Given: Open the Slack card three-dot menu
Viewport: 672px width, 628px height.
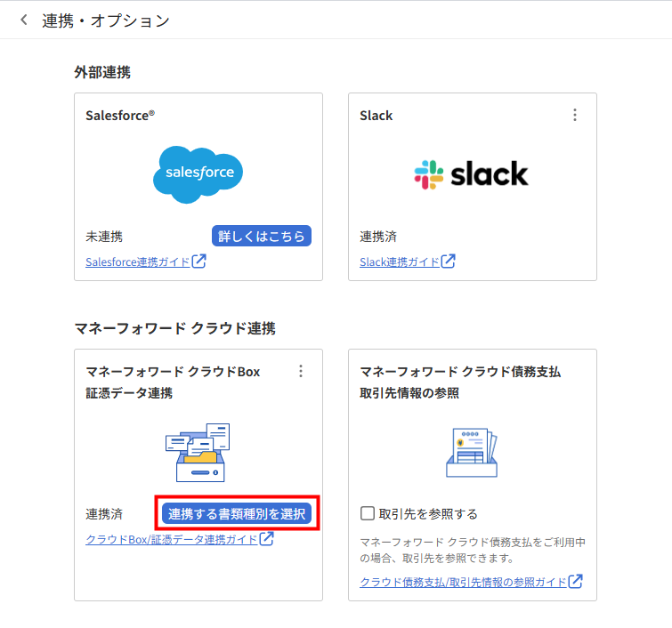Looking at the screenshot, I should click(x=575, y=115).
